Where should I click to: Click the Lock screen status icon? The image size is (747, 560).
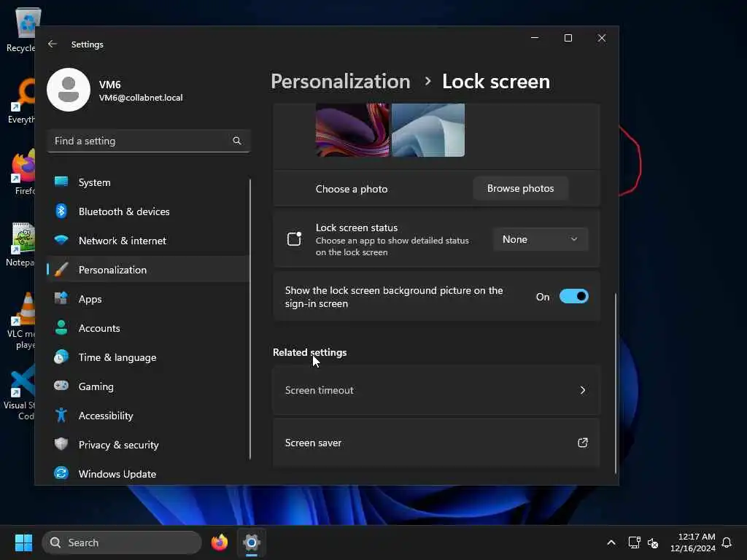coord(295,238)
